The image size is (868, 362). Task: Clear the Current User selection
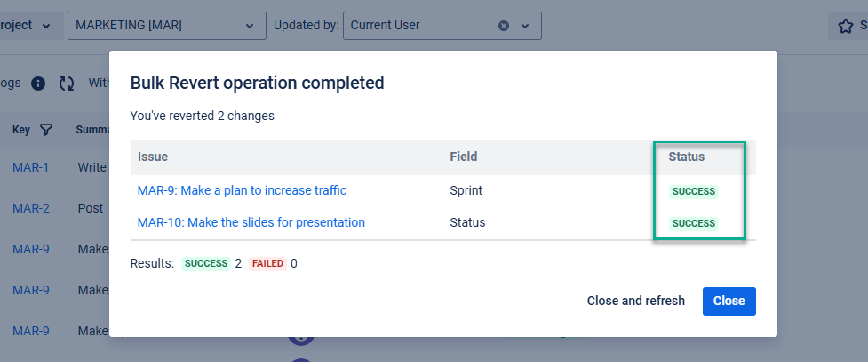point(504,26)
